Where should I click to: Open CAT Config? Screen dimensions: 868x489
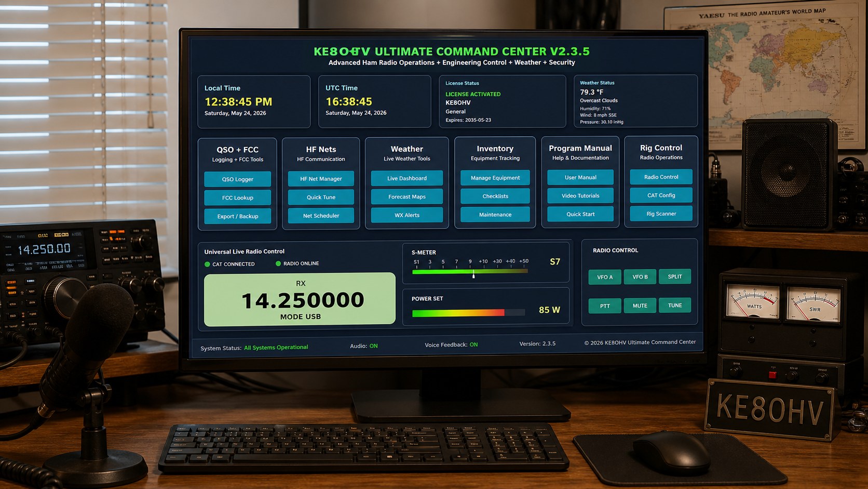[x=661, y=195]
